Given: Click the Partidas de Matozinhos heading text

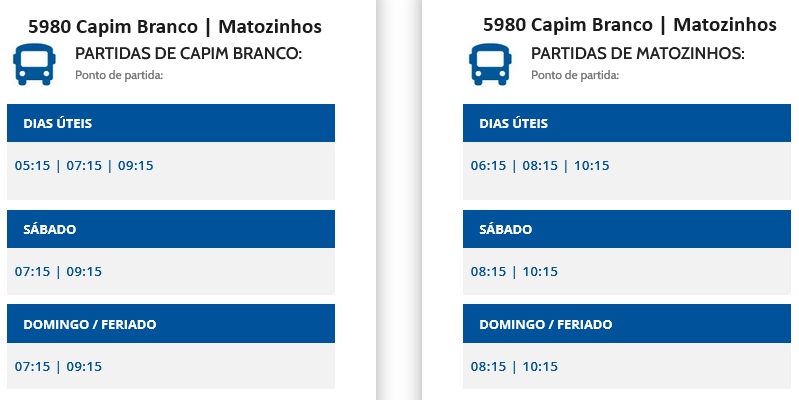Looking at the screenshot, I should coord(637,54).
